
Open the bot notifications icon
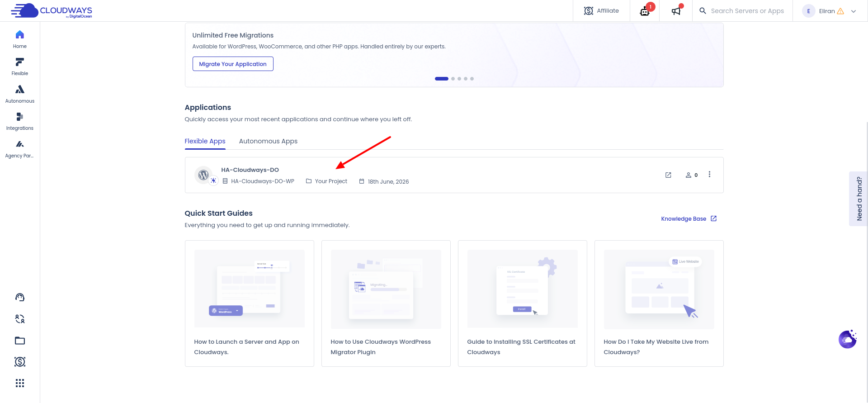click(x=645, y=11)
